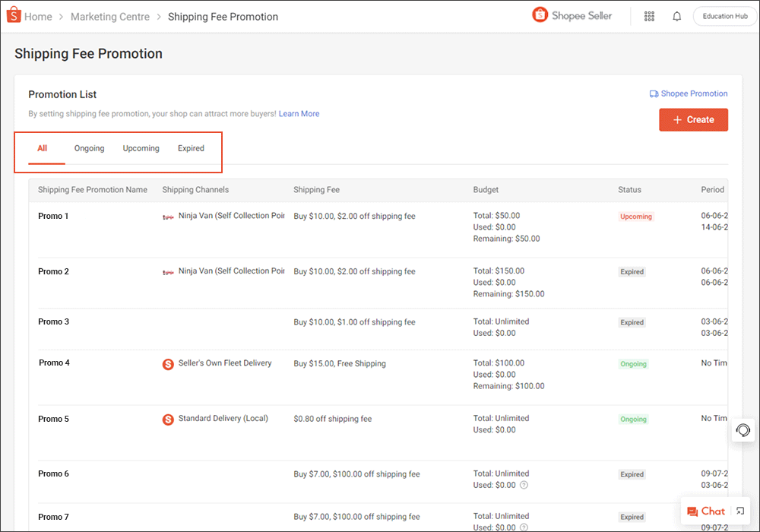This screenshot has height=532, width=760.
Task: Check notifications via the bell icon
Action: pos(676,16)
